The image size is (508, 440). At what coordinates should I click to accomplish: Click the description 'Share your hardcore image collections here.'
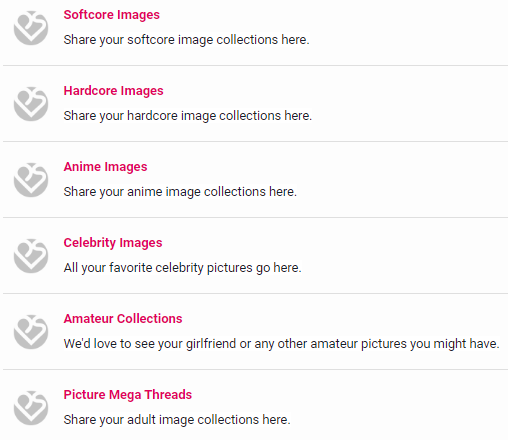[188, 116]
